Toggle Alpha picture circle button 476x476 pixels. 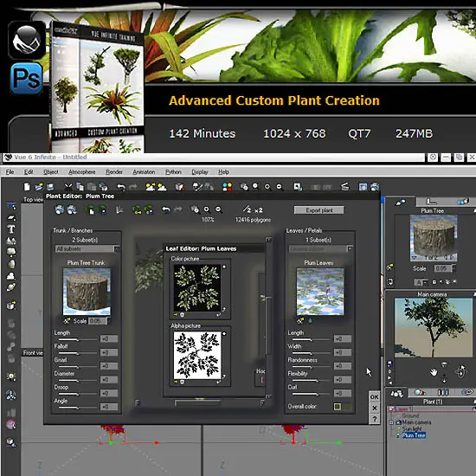224,333
